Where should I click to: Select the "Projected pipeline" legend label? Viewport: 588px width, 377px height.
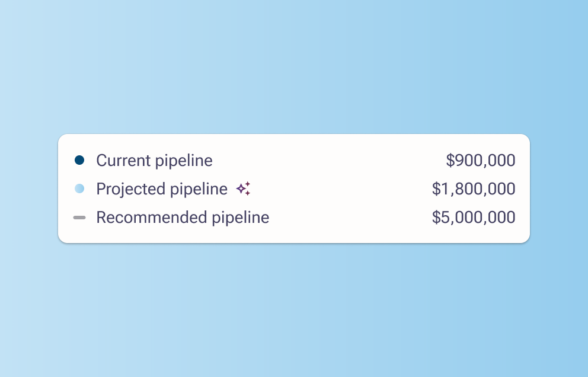click(x=162, y=189)
